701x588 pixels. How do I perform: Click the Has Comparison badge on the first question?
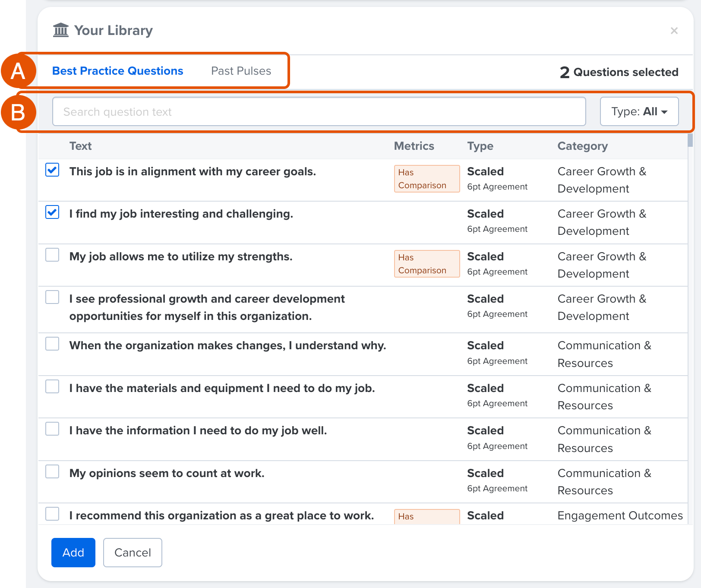pyautogui.click(x=426, y=178)
